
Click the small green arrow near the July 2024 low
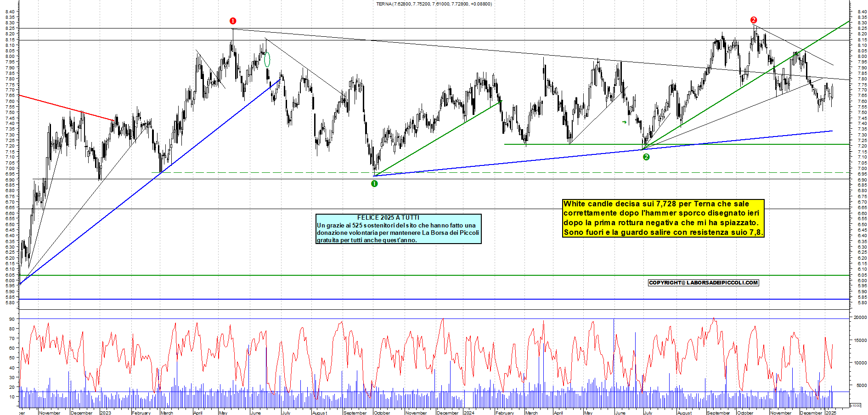tap(625, 122)
